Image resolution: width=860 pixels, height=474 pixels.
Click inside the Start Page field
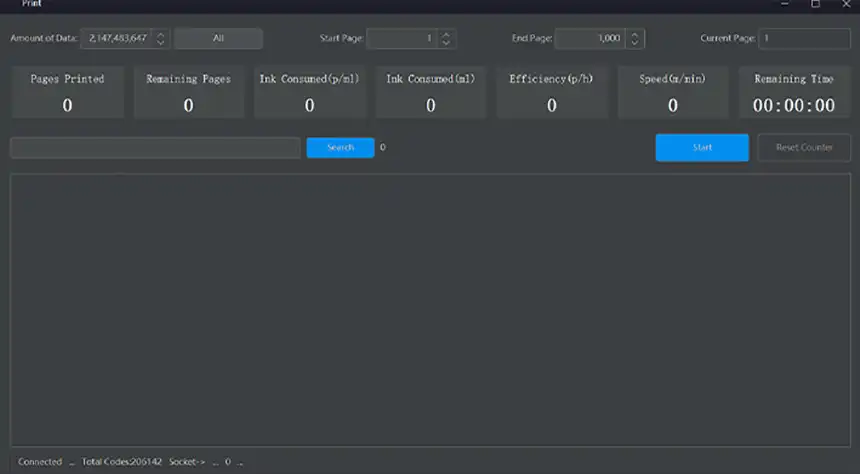pyautogui.click(x=402, y=39)
